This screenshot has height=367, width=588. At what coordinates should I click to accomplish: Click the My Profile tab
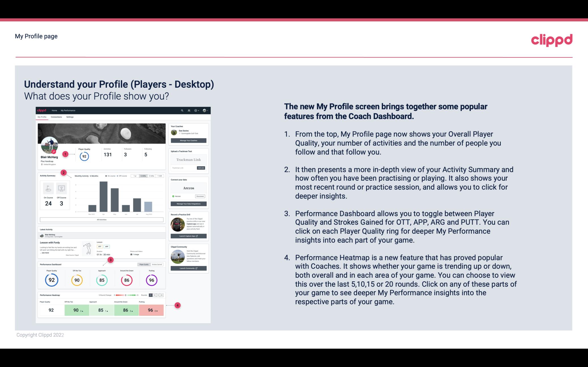(42, 117)
